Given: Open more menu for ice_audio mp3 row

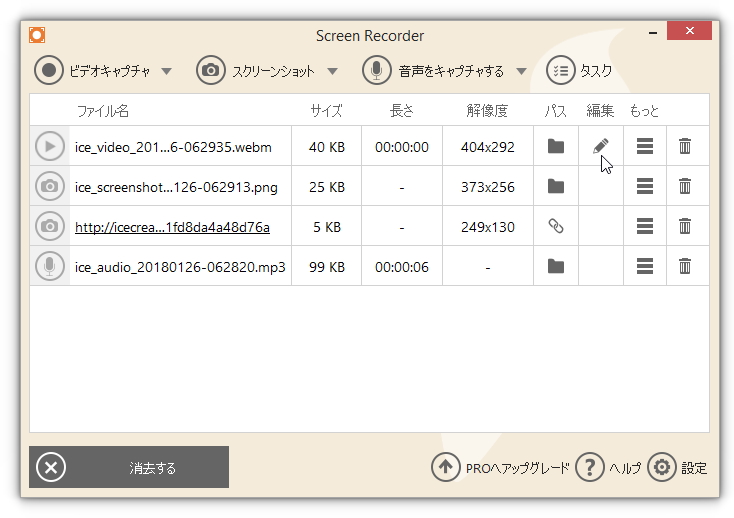Looking at the screenshot, I should pos(645,267).
